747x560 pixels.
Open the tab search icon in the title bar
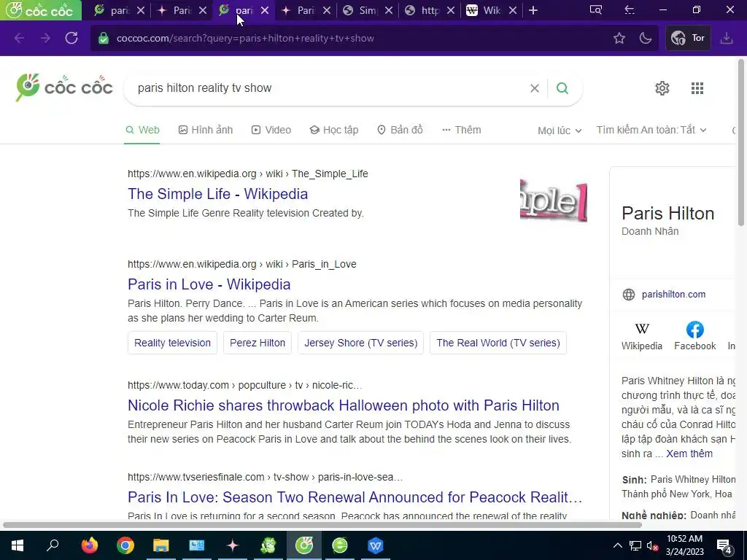(595, 10)
